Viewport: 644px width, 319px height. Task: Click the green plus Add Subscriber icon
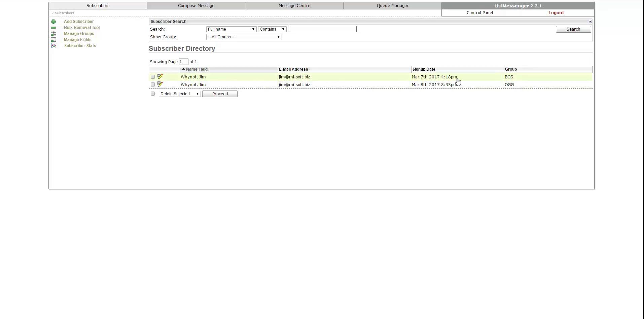[x=53, y=22]
